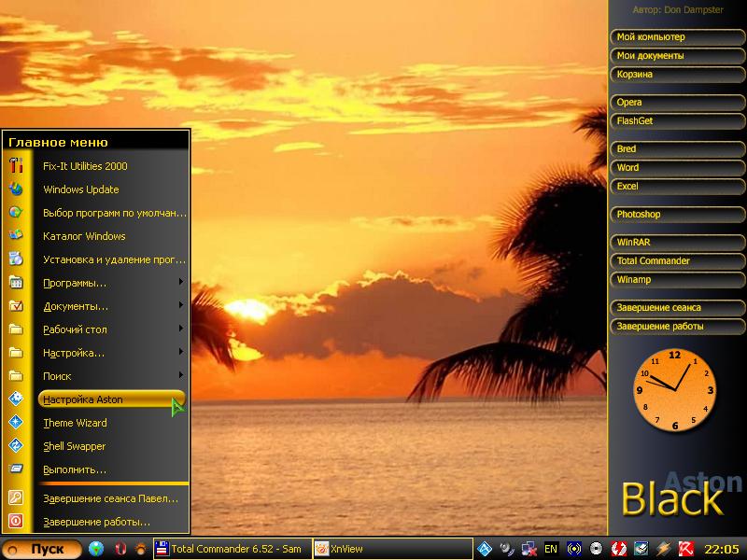Click the orange quick launch icon after Opera

click(141, 549)
